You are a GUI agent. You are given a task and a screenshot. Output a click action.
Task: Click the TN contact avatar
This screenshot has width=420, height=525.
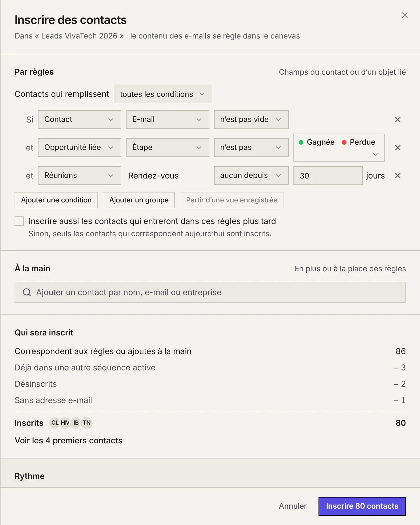[x=87, y=423]
